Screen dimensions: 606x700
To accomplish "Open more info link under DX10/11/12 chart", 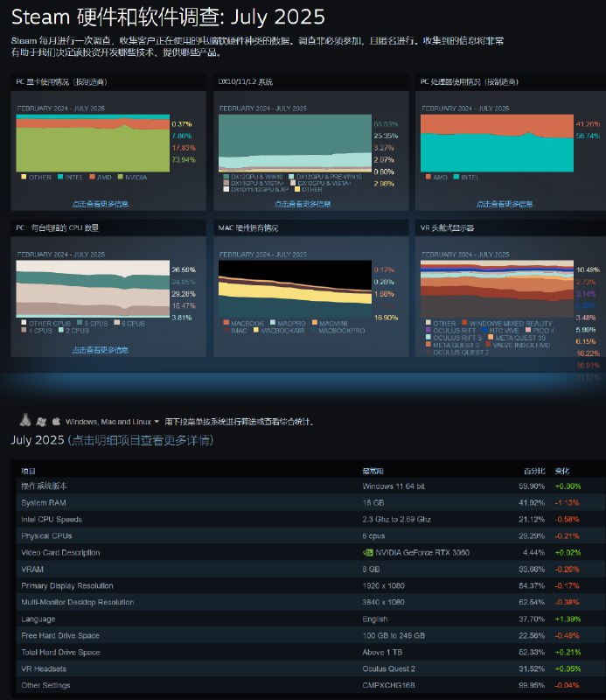I will point(303,204).
